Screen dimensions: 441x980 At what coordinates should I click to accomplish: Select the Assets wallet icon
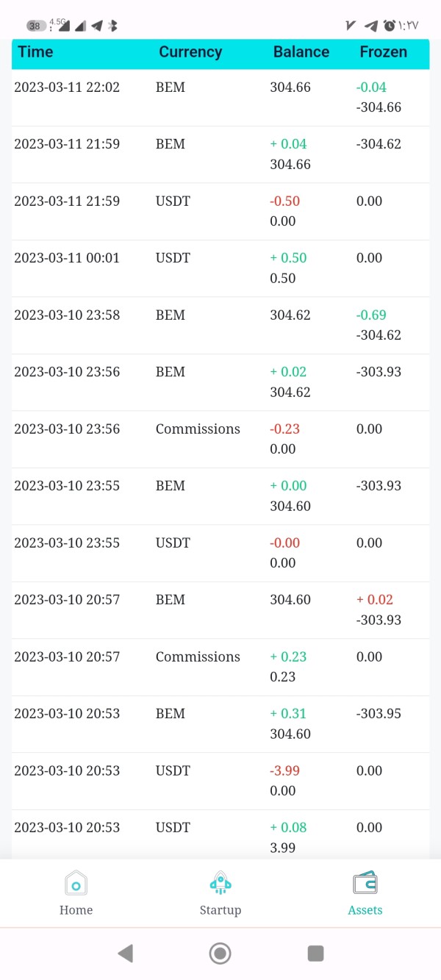tap(365, 882)
